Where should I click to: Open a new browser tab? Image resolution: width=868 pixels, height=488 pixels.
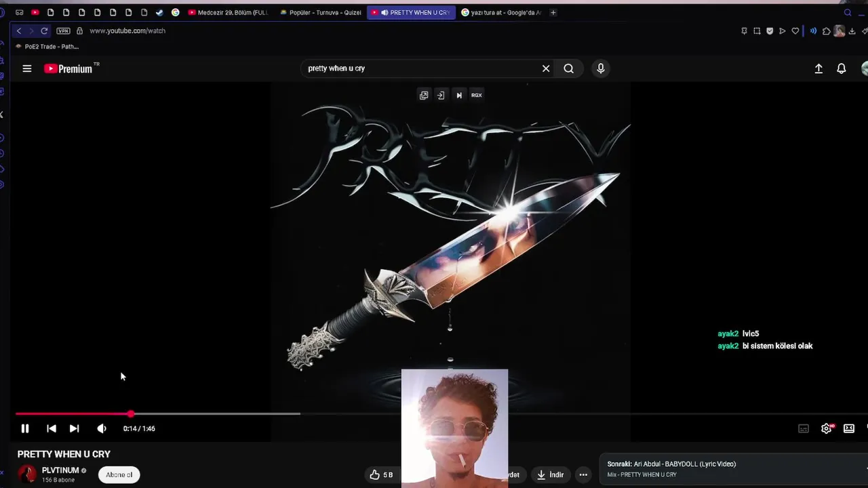(x=553, y=12)
